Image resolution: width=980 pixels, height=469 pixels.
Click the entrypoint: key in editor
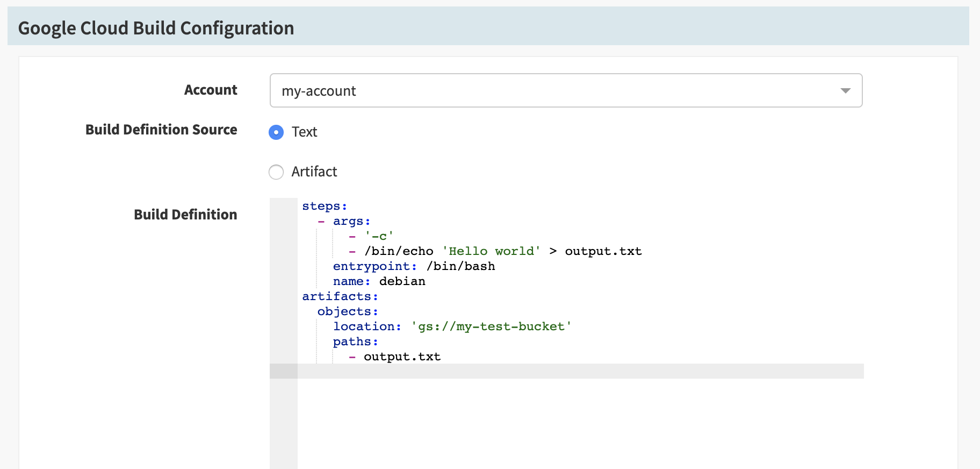[374, 267]
